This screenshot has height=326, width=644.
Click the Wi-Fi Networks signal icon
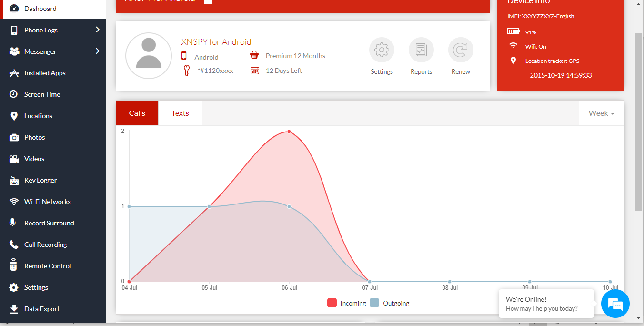click(14, 202)
